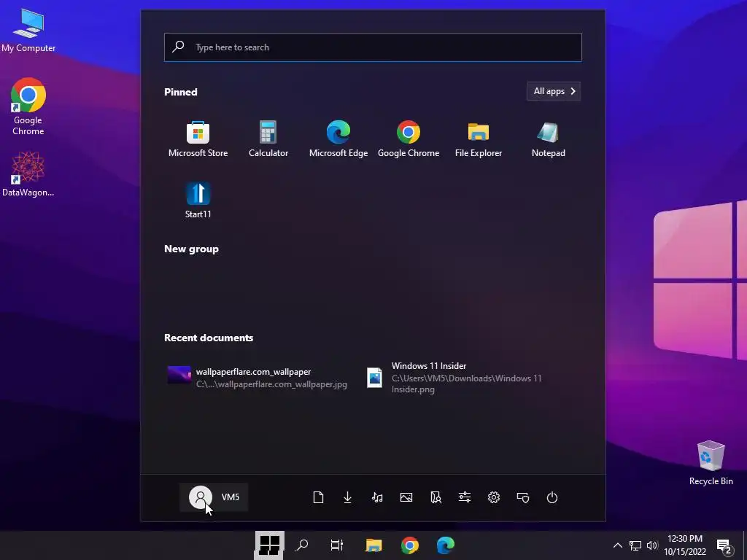Open File Explorer from the taskbar
Viewport: 747px width, 560px height.
[373, 545]
